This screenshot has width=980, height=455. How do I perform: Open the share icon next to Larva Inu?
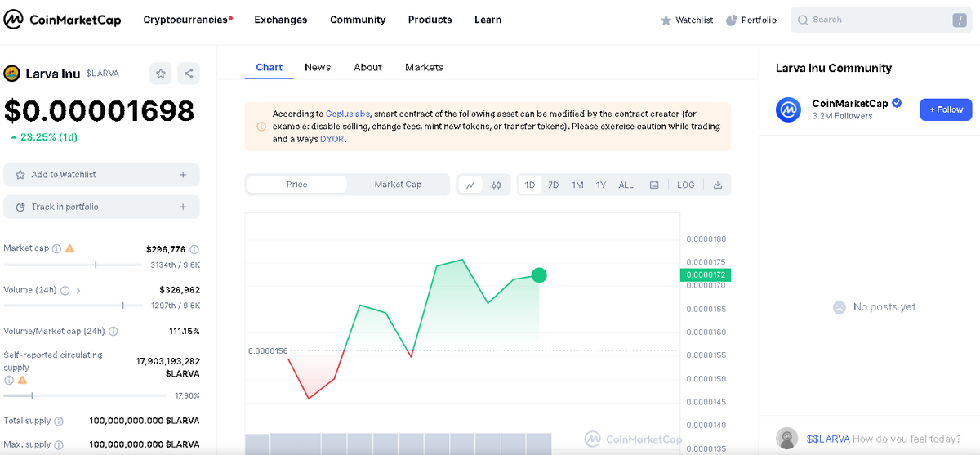pos(189,74)
